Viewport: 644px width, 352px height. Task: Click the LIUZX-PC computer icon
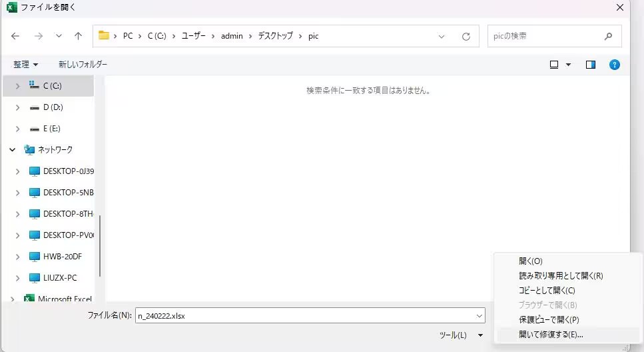click(35, 279)
